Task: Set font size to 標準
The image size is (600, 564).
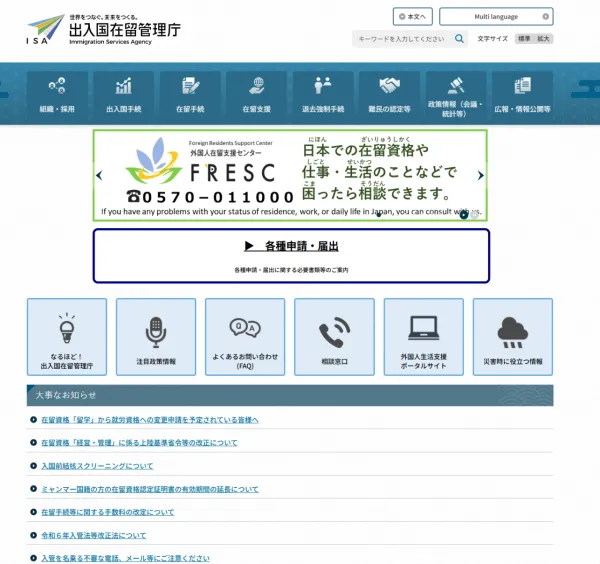Action: (524, 39)
